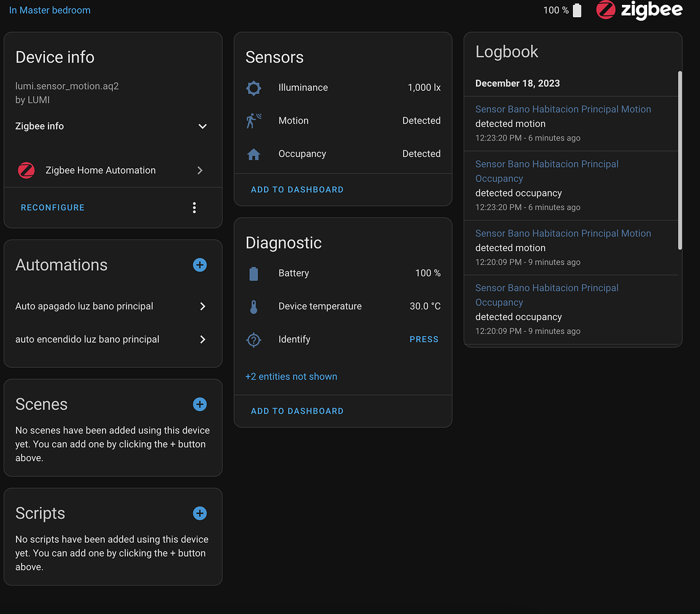The image size is (700, 614).
Task: Click the header battery 100 % text
Action: (556, 10)
